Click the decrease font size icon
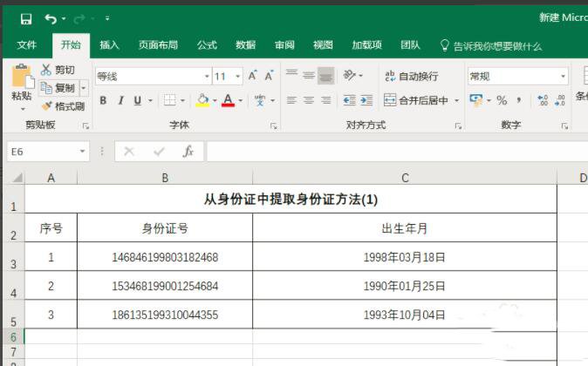The height and width of the screenshot is (366, 588). (x=270, y=76)
